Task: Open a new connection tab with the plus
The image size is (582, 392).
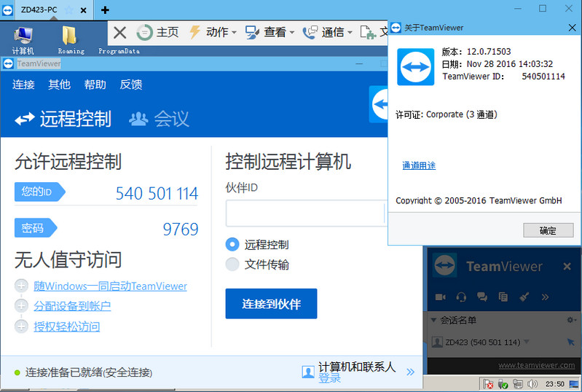Action: coord(105,10)
